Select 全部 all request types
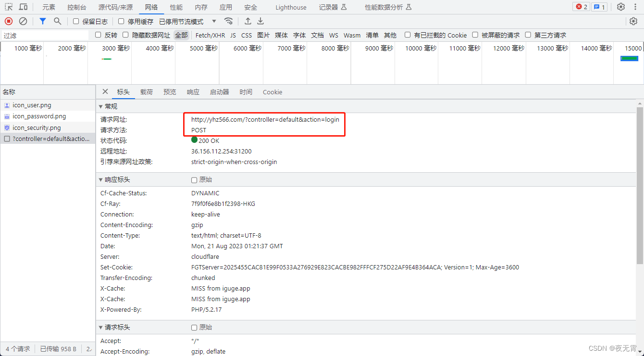Screen dimensions: 644x356 [181, 35]
